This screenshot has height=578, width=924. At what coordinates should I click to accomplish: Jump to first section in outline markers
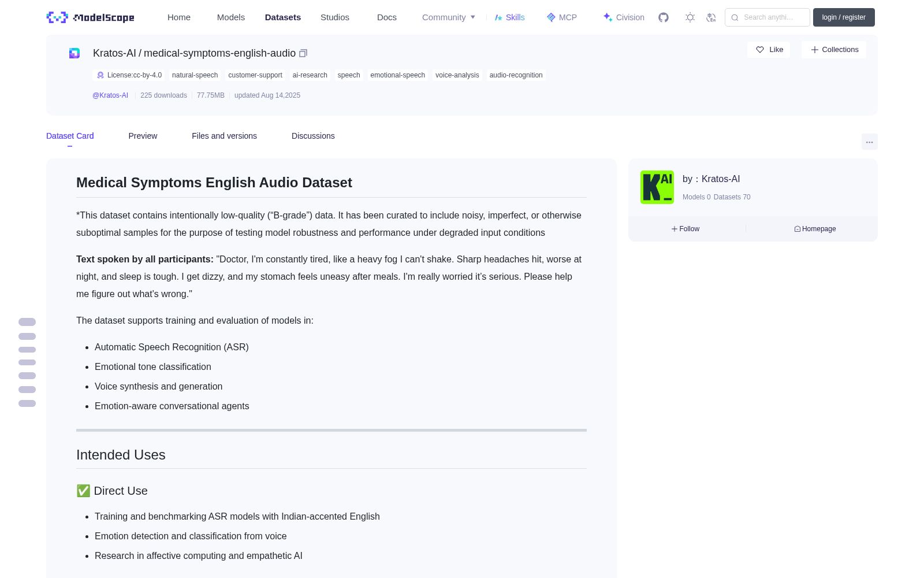[x=27, y=322]
